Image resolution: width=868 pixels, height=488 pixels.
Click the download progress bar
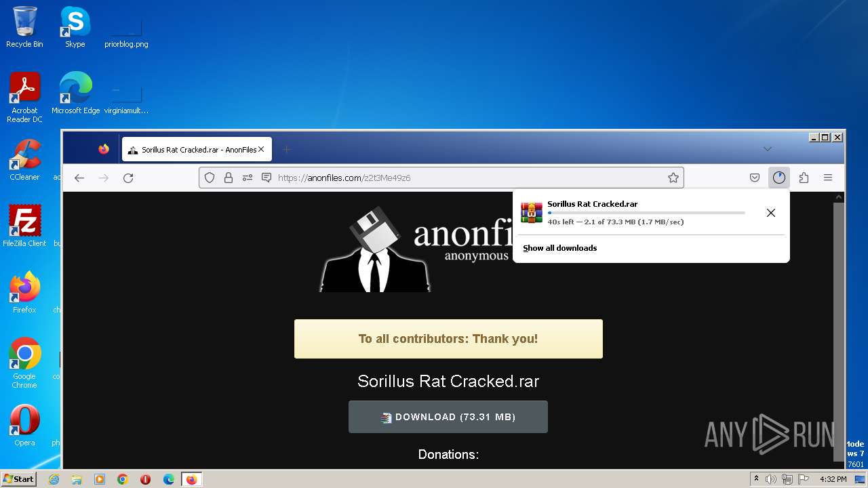click(646, 213)
